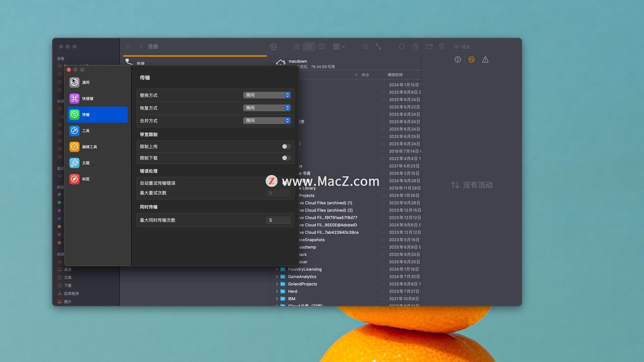
Task: Select the FoundryLicensing folder name
Action: tap(305, 269)
